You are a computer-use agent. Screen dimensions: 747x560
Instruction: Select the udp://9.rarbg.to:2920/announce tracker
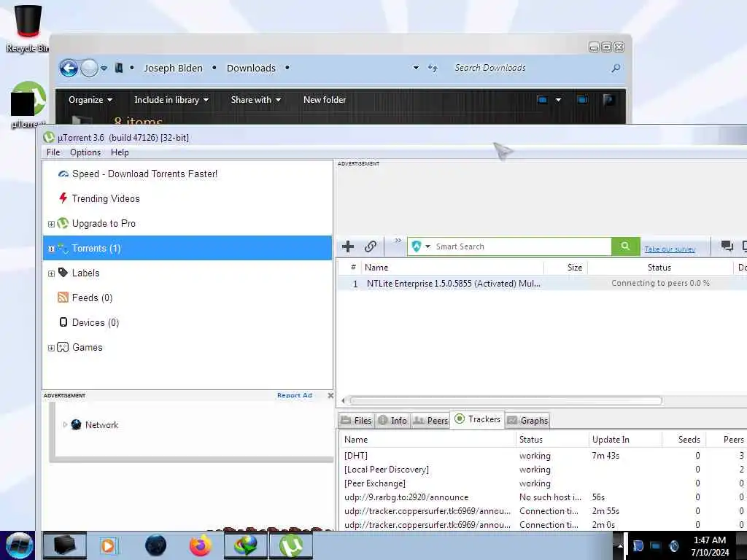click(543, 497)
